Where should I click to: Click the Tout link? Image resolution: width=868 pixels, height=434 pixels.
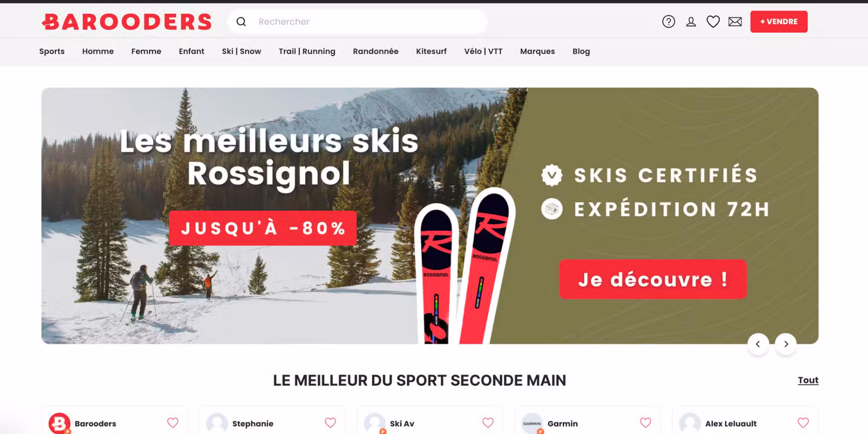click(808, 380)
